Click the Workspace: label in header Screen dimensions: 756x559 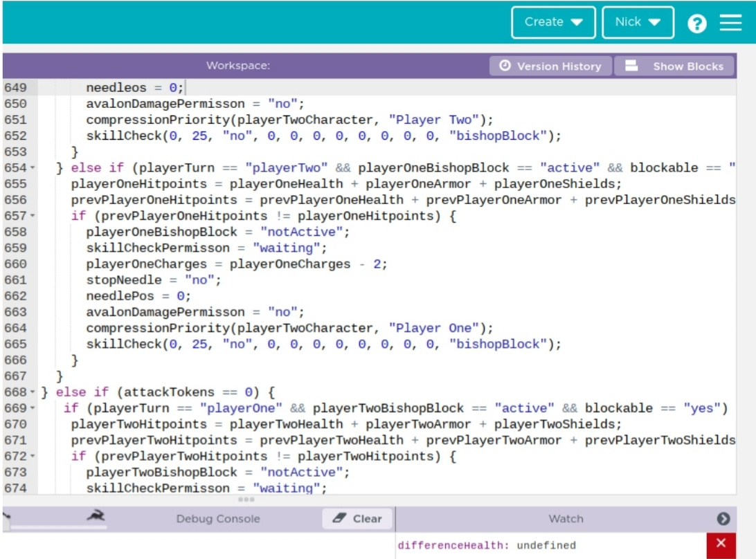pos(238,66)
